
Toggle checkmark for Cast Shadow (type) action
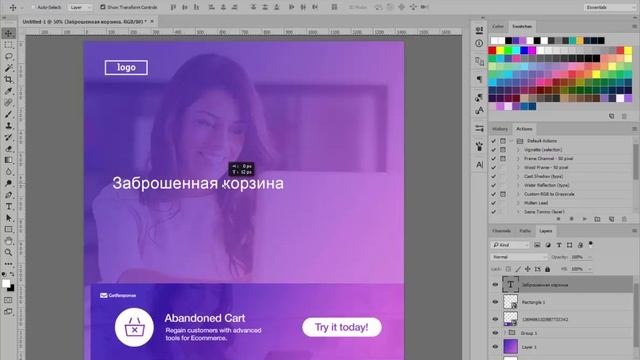coord(493,176)
